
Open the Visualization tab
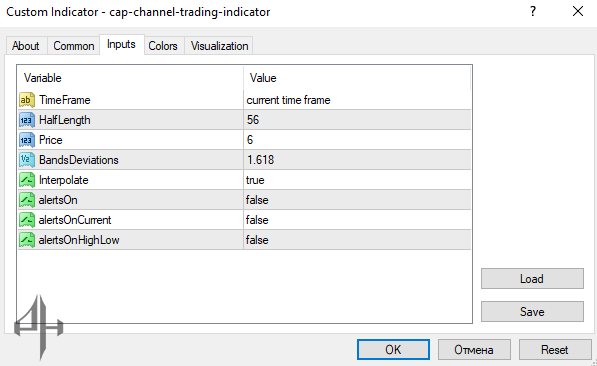pos(219,46)
